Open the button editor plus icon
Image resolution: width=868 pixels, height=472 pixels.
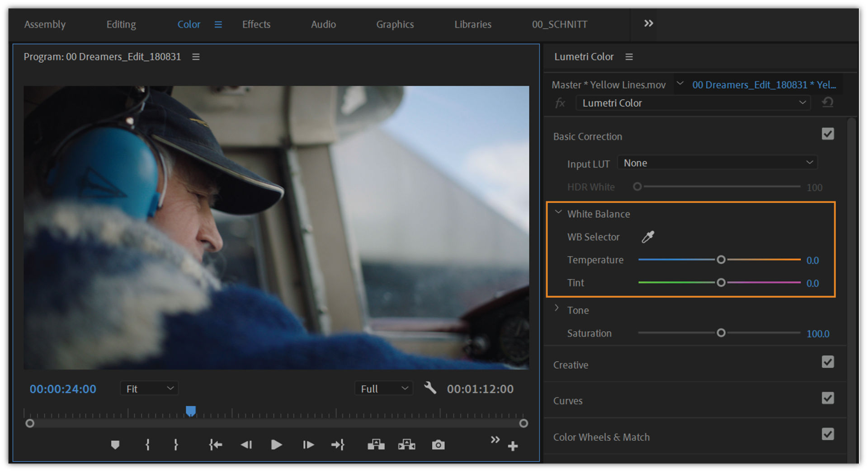(513, 446)
